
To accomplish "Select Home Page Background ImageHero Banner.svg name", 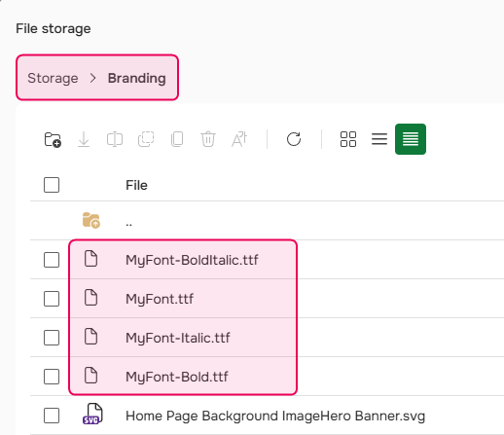I will [x=275, y=416].
